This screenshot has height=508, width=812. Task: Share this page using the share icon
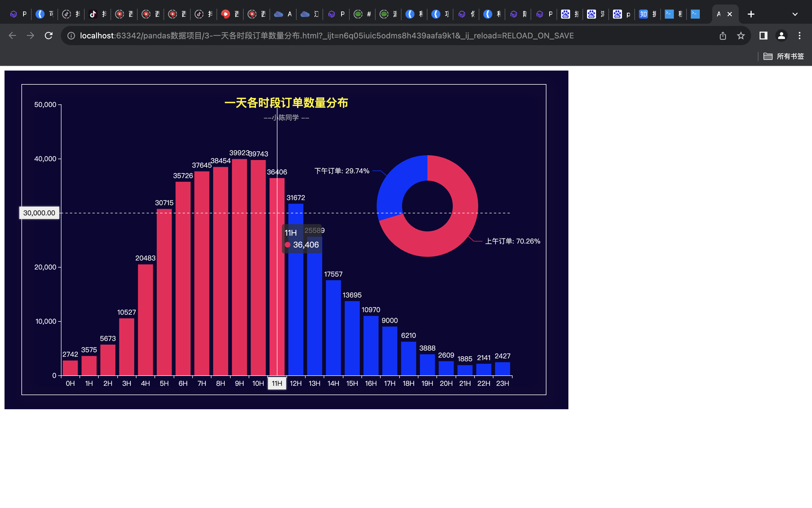[x=723, y=36]
